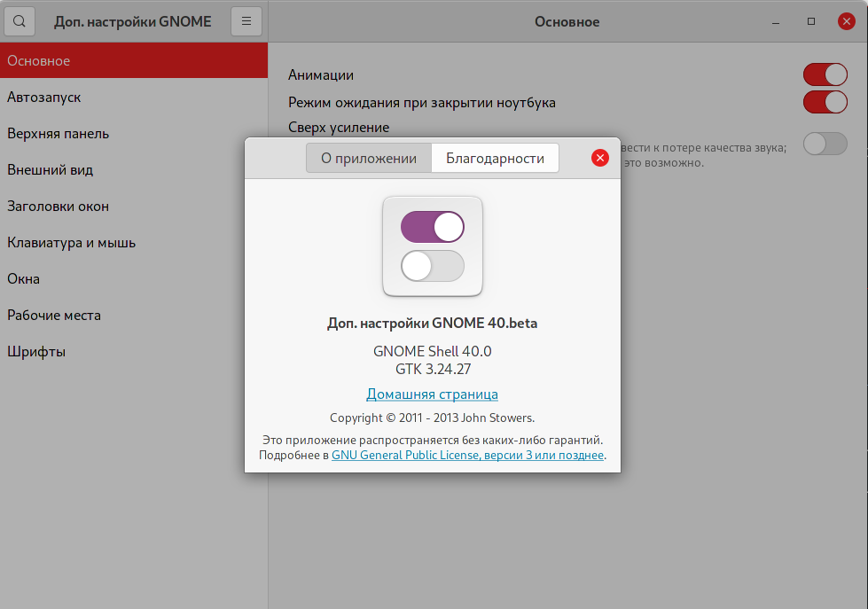Toggle Режим ожидания при закрытии ноутбука switch

(825, 103)
